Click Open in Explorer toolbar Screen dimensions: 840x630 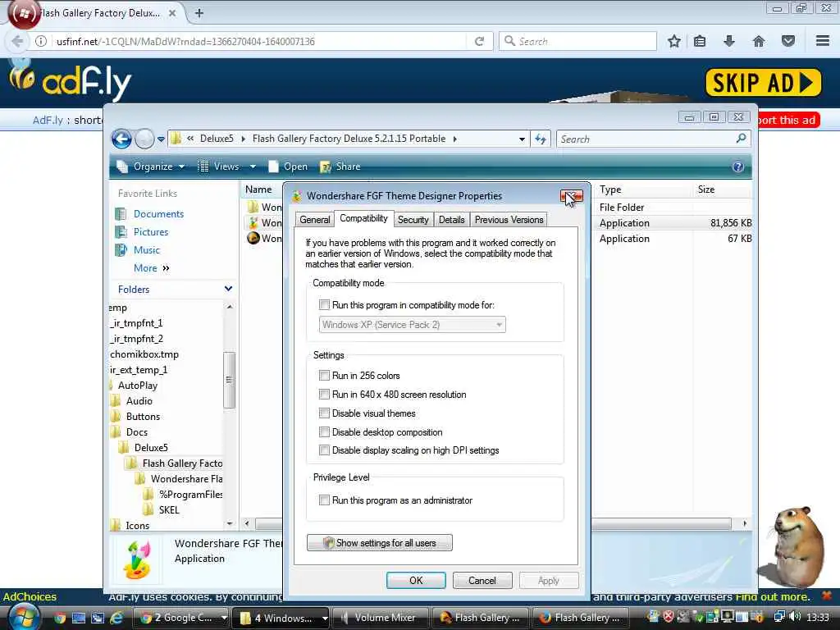pos(288,167)
